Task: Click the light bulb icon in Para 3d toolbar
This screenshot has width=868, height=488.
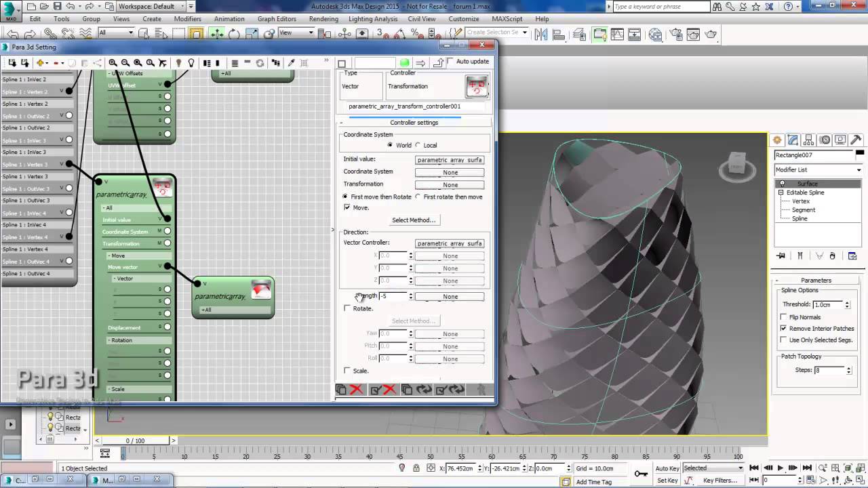Action: click(191, 63)
